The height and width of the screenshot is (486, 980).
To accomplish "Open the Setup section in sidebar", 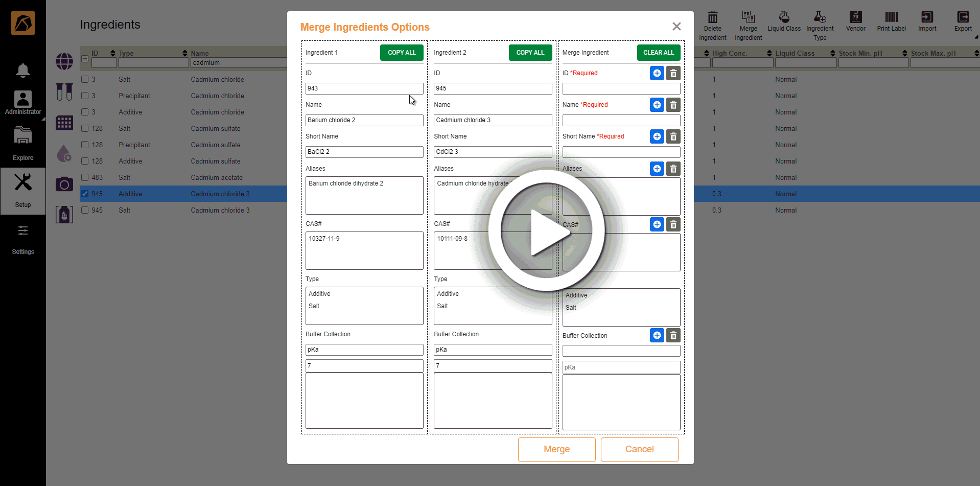I will [23, 191].
